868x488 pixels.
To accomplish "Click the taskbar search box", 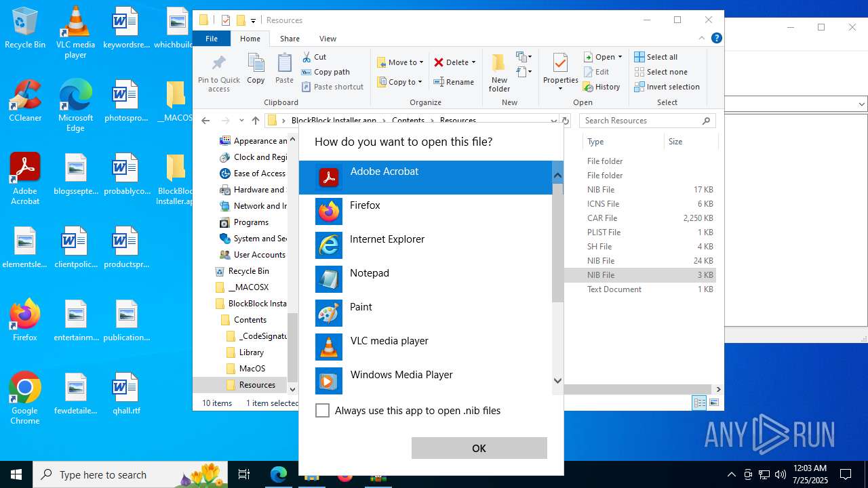I will 131,474.
